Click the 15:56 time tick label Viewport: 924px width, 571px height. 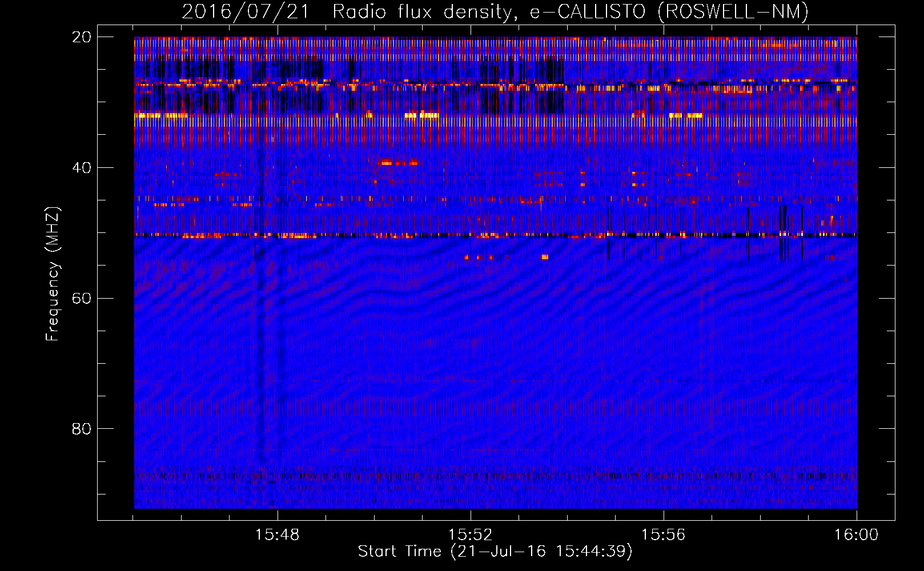click(x=663, y=535)
